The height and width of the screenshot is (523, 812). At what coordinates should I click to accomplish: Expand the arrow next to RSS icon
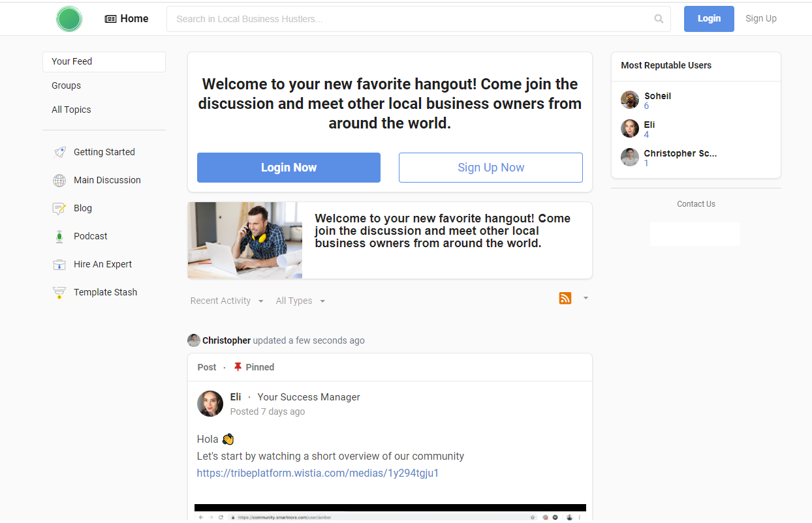[x=586, y=298]
